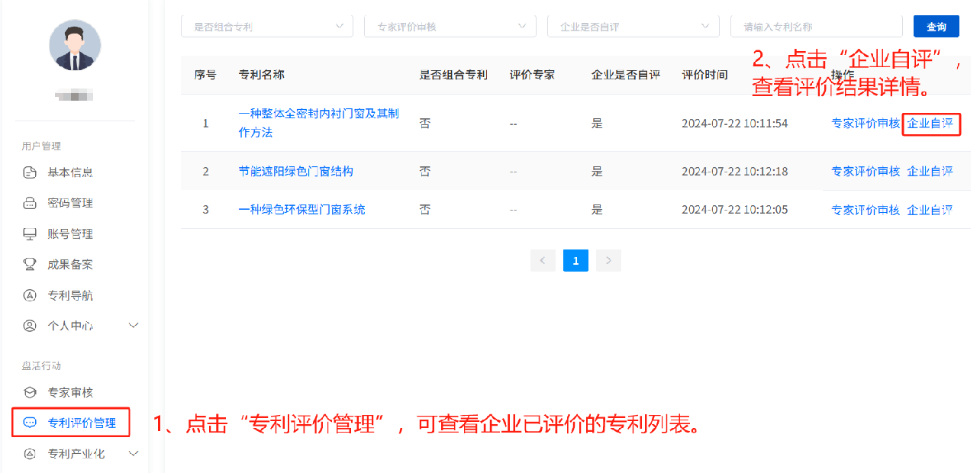The width and height of the screenshot is (980, 473).
Task: Click the 专利评价管理 chat bubble icon
Action: click(30, 423)
